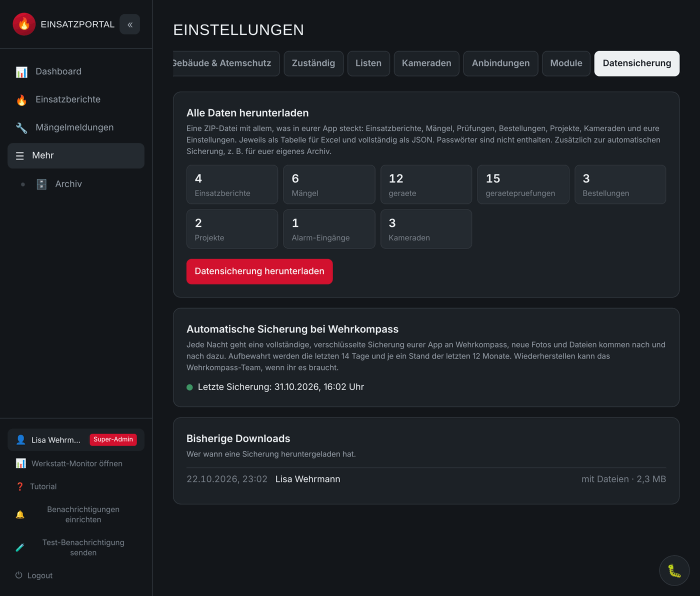Open the Dashboard chart icon
Viewport: 700px width, 596px height.
(21, 72)
